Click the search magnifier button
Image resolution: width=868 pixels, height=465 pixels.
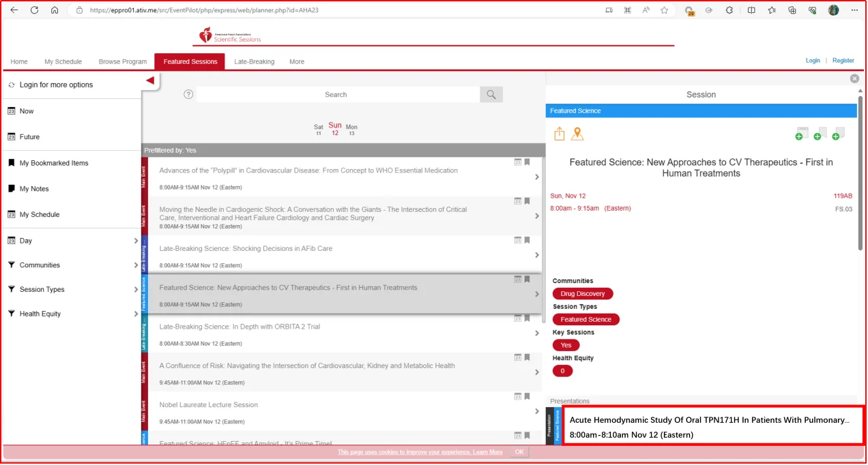coord(491,95)
